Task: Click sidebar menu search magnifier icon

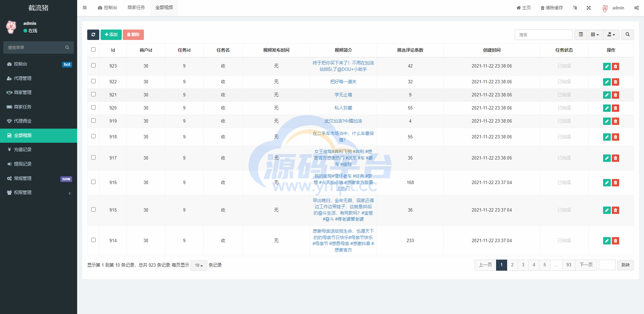Action: click(67, 47)
